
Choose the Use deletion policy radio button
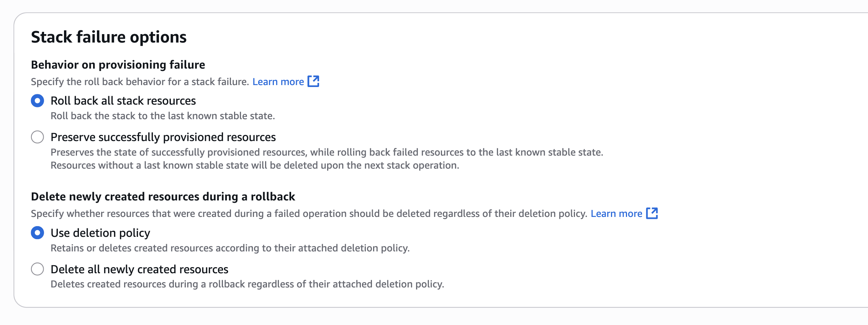pyautogui.click(x=38, y=233)
